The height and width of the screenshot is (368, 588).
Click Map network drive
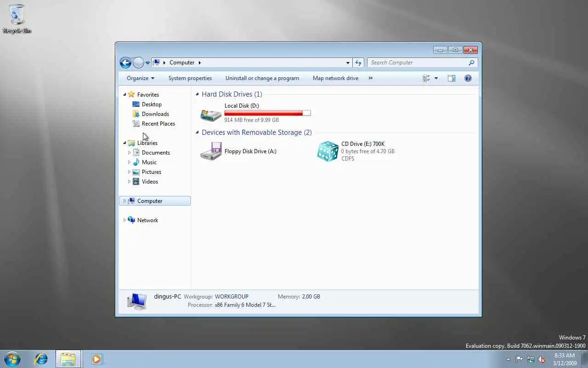[x=335, y=78]
